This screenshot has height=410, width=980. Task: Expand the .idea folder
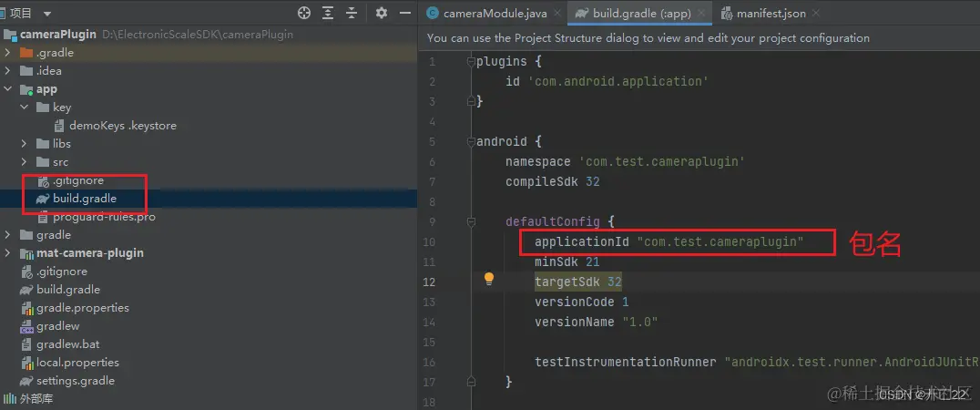coord(7,71)
